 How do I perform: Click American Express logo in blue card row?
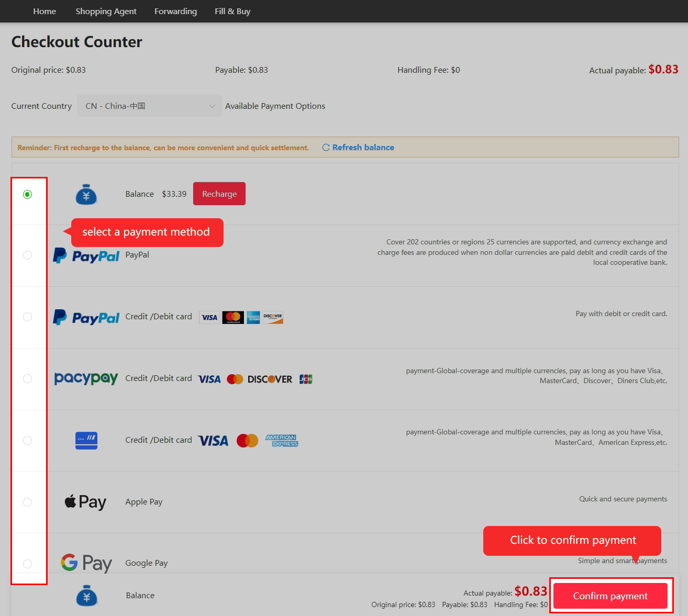click(x=282, y=441)
